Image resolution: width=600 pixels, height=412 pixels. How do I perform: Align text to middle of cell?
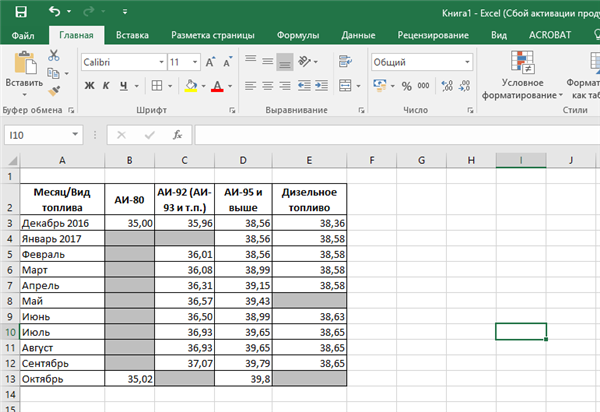click(x=267, y=61)
